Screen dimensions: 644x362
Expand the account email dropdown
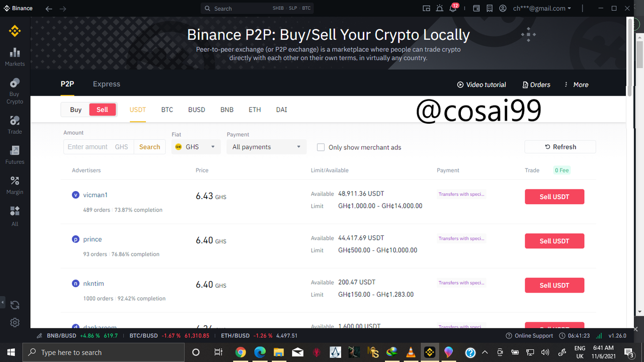click(x=542, y=9)
